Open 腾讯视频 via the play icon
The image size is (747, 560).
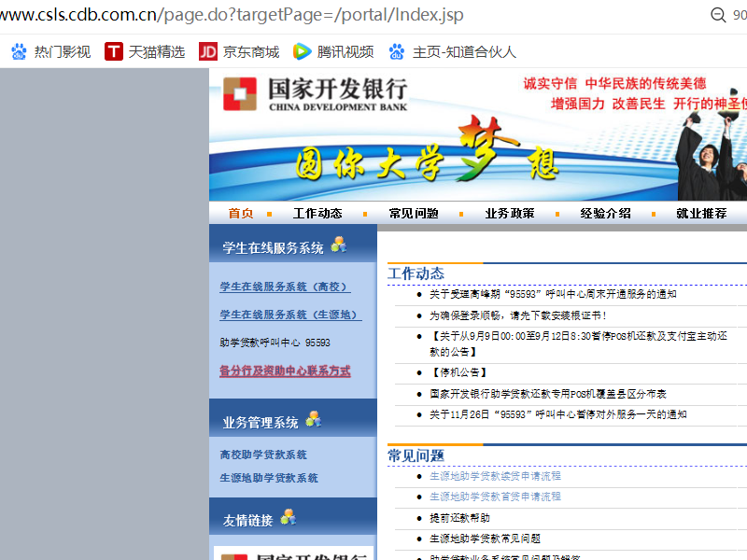[302, 51]
